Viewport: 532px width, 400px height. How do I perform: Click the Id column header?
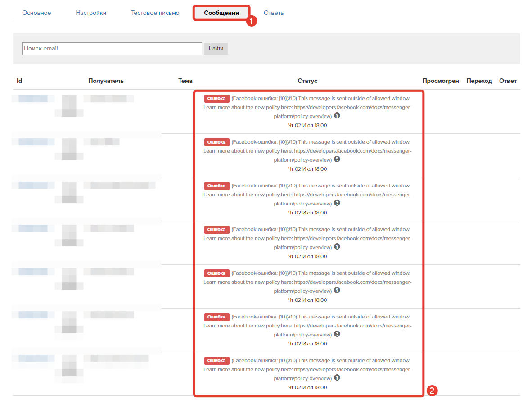pos(19,81)
